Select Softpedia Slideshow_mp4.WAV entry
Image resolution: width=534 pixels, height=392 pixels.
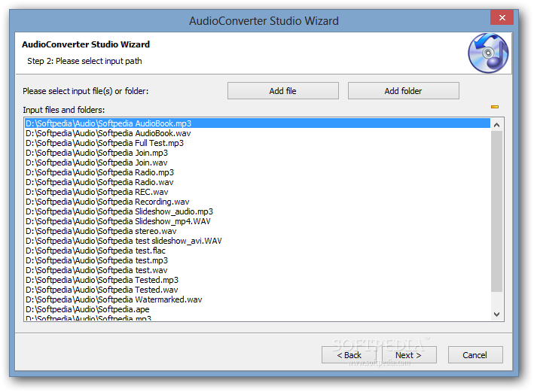point(258,221)
